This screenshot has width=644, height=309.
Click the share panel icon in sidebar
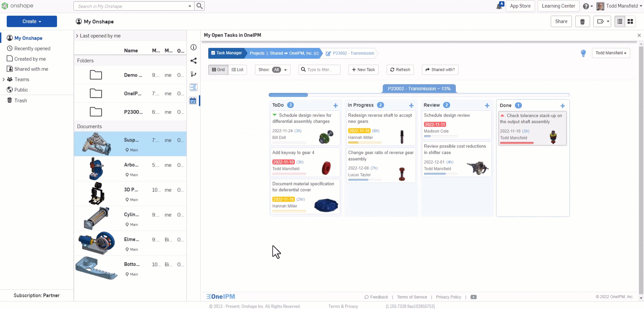193,61
